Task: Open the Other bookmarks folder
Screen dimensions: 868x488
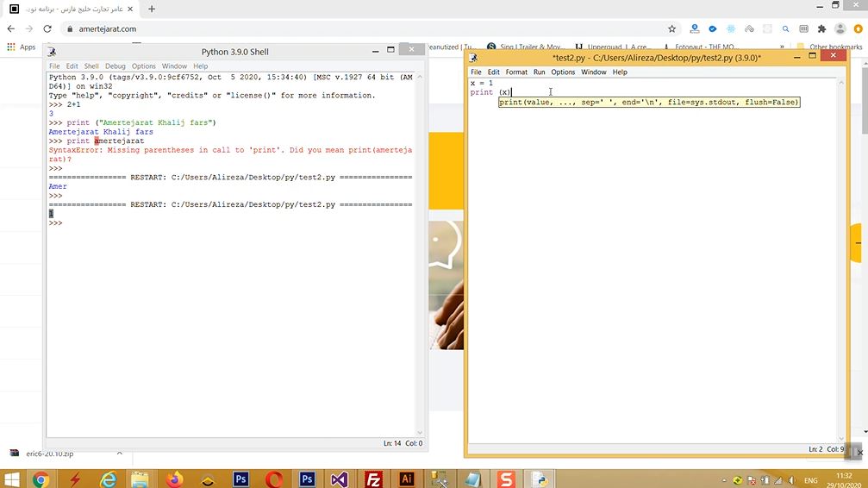Action: click(829, 47)
